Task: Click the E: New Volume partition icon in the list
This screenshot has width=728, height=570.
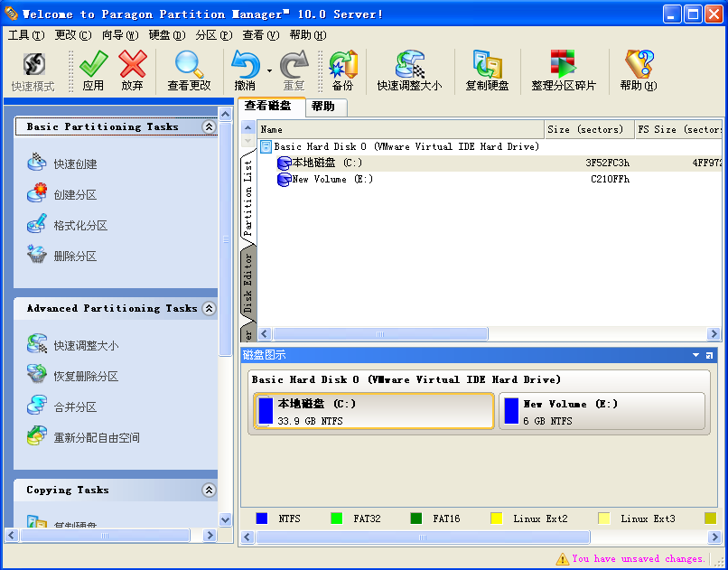Action: [x=284, y=180]
